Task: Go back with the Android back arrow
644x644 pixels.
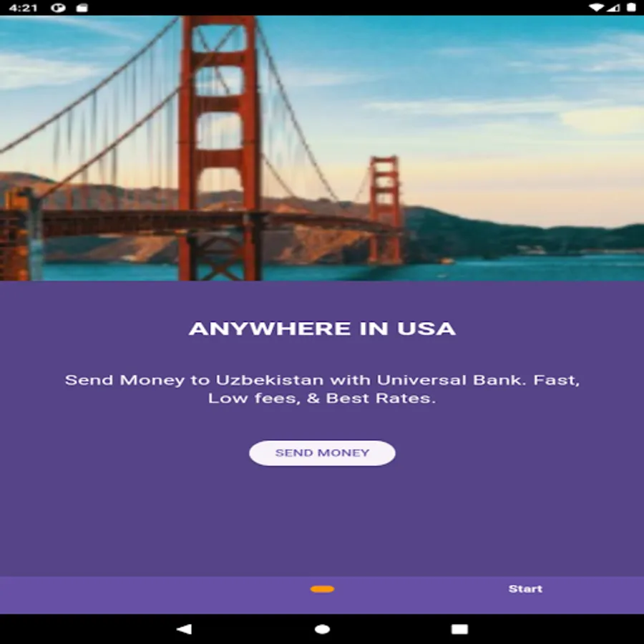Action: click(184, 629)
